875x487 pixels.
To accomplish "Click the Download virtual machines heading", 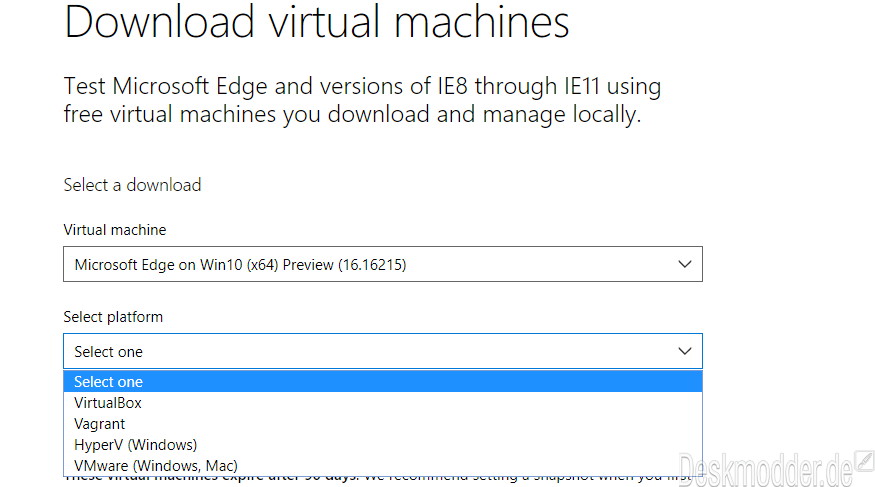I will (x=316, y=22).
